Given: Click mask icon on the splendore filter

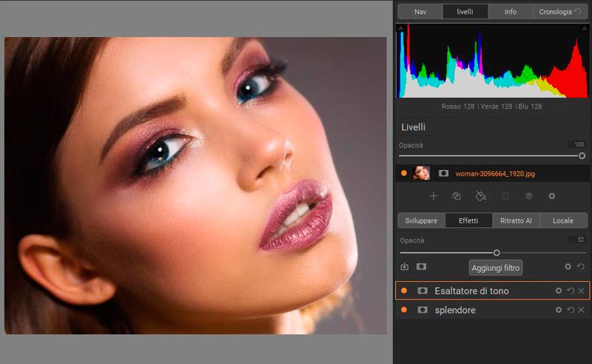Looking at the screenshot, I should tap(423, 310).
